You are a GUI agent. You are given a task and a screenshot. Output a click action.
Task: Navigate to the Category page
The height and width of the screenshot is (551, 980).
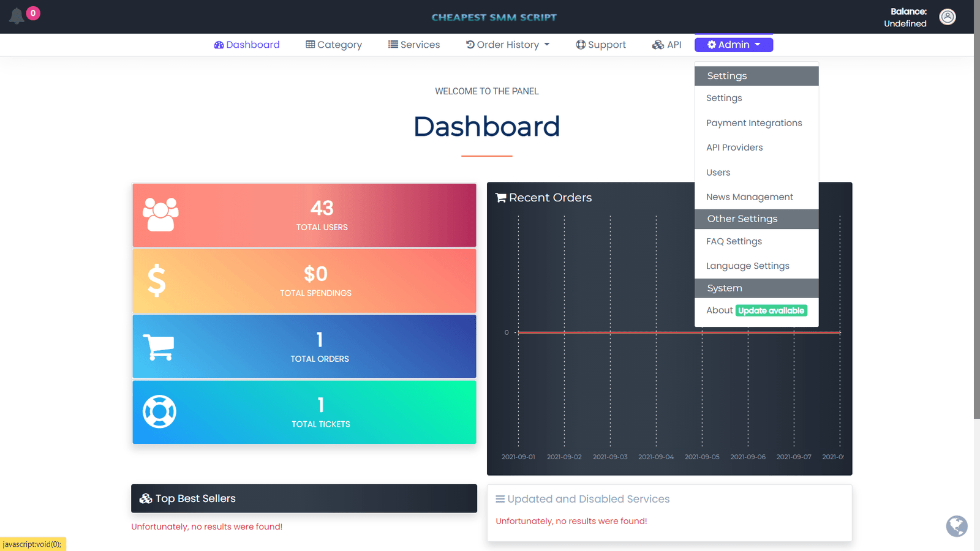[x=334, y=45]
